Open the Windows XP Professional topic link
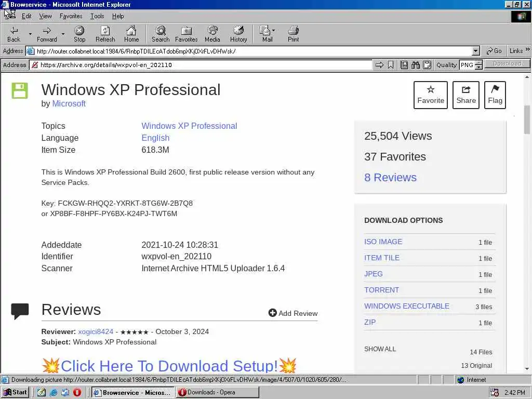The height and width of the screenshot is (399, 532). pyautogui.click(x=189, y=126)
